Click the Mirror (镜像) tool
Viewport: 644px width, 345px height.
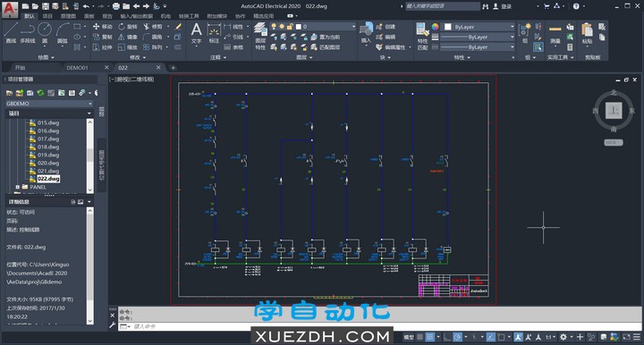point(128,37)
